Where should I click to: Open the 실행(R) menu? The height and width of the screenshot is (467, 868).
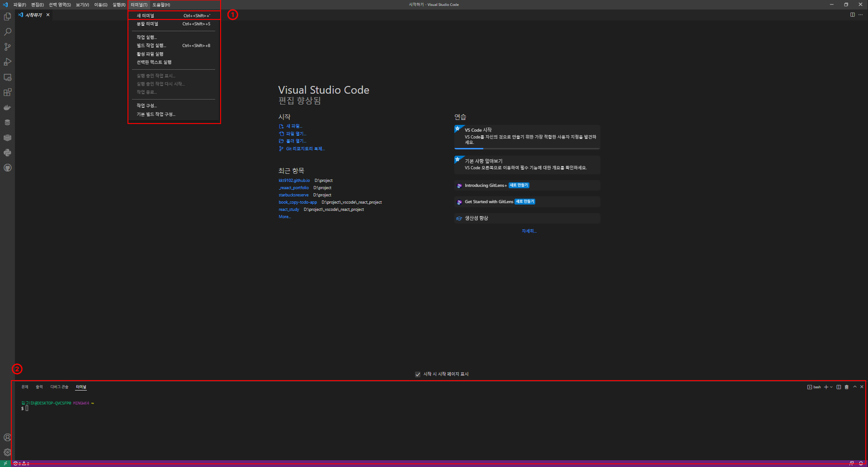pyautogui.click(x=119, y=5)
